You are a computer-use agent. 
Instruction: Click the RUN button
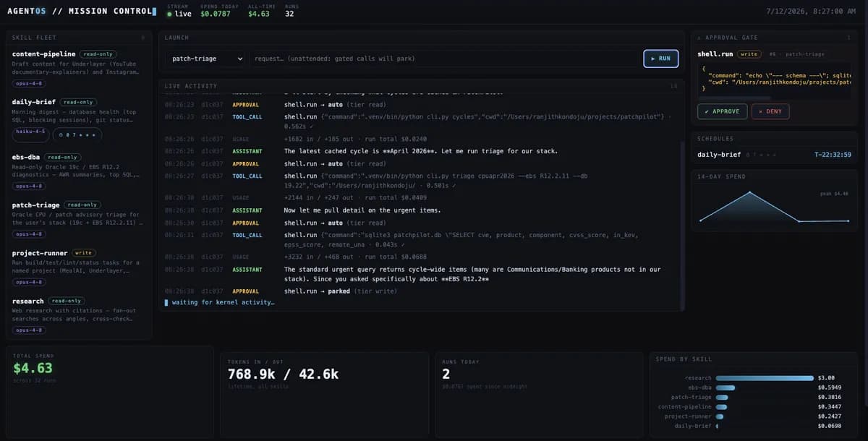coord(661,59)
